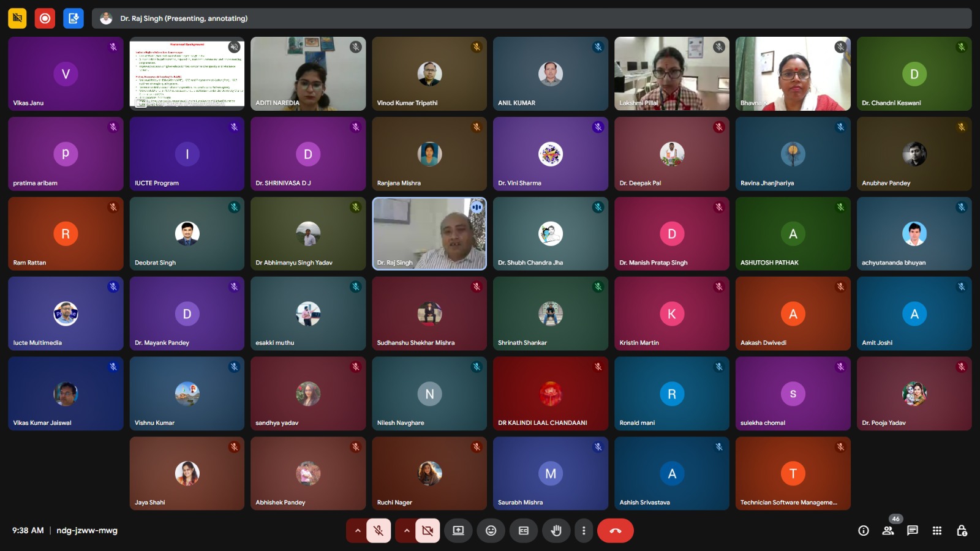This screenshot has height=551, width=980.
Task: Turn on the camera
Action: [428, 531]
